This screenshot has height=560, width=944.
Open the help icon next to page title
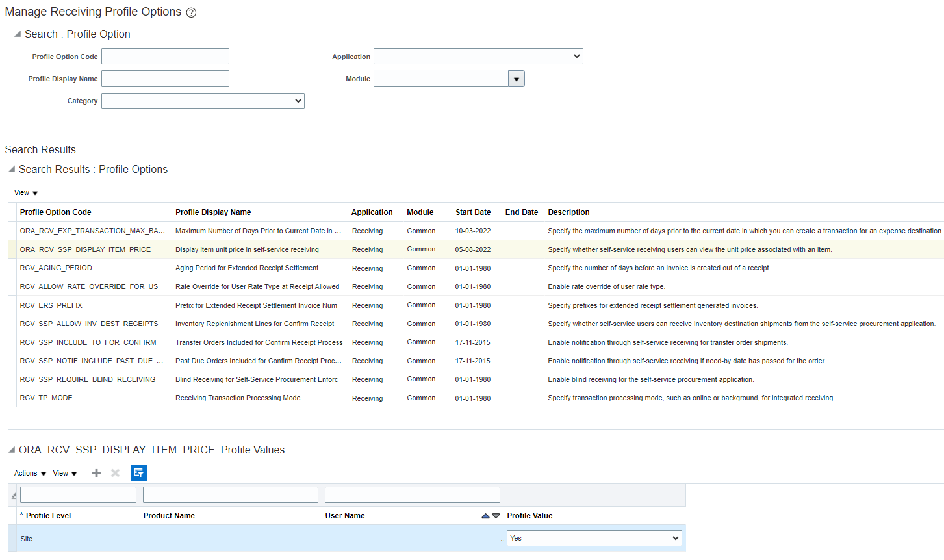(x=190, y=12)
